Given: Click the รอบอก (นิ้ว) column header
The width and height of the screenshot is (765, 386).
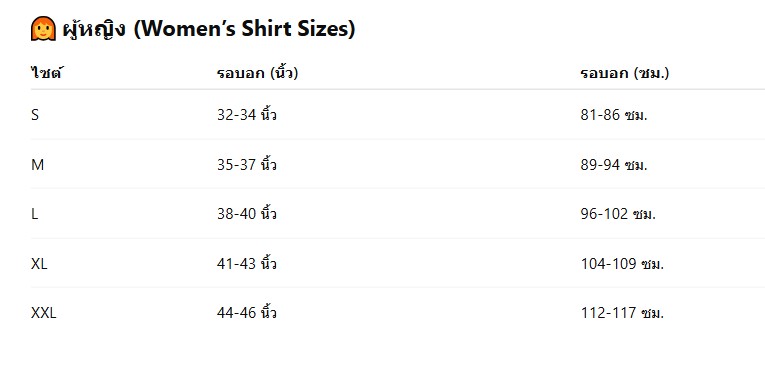Looking at the screenshot, I should 258,73.
